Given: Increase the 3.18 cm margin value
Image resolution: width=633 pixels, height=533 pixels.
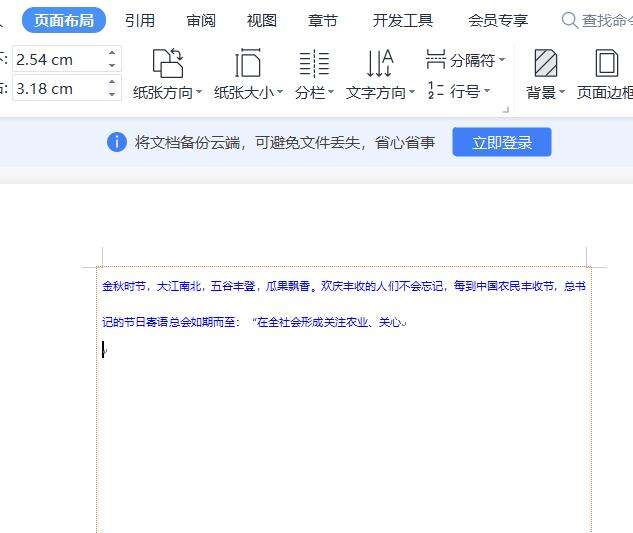Looking at the screenshot, I should [112, 82].
